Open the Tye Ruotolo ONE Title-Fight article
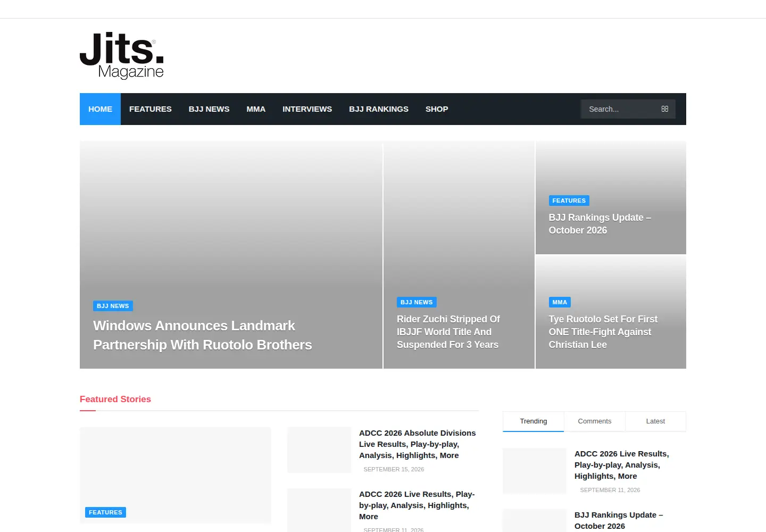Screen dimensions: 766x532 pyautogui.click(x=603, y=332)
